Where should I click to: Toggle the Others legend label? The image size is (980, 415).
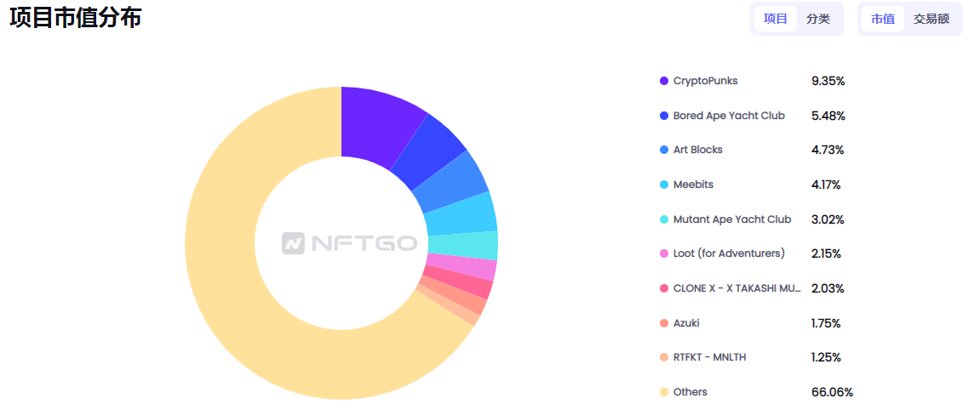click(x=690, y=393)
